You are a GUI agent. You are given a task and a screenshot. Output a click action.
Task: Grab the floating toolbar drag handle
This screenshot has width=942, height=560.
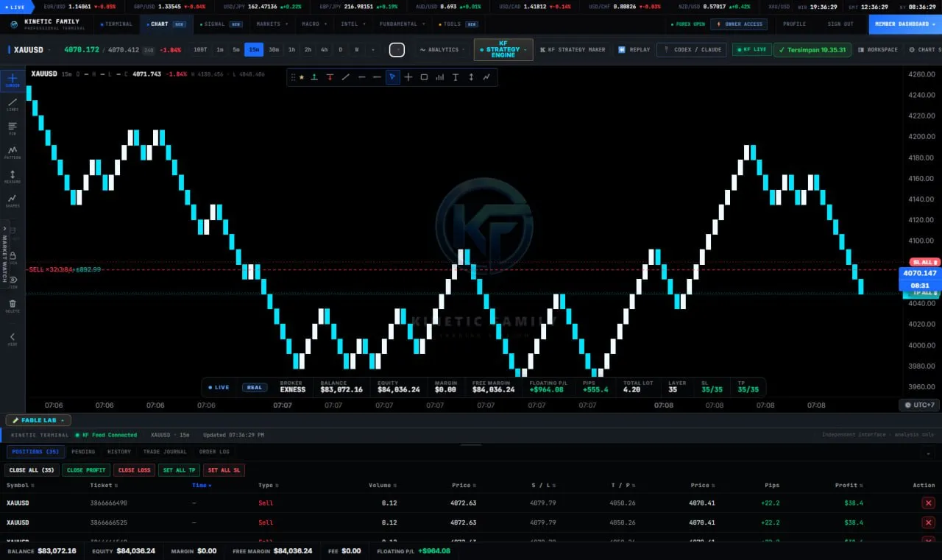[x=293, y=77]
